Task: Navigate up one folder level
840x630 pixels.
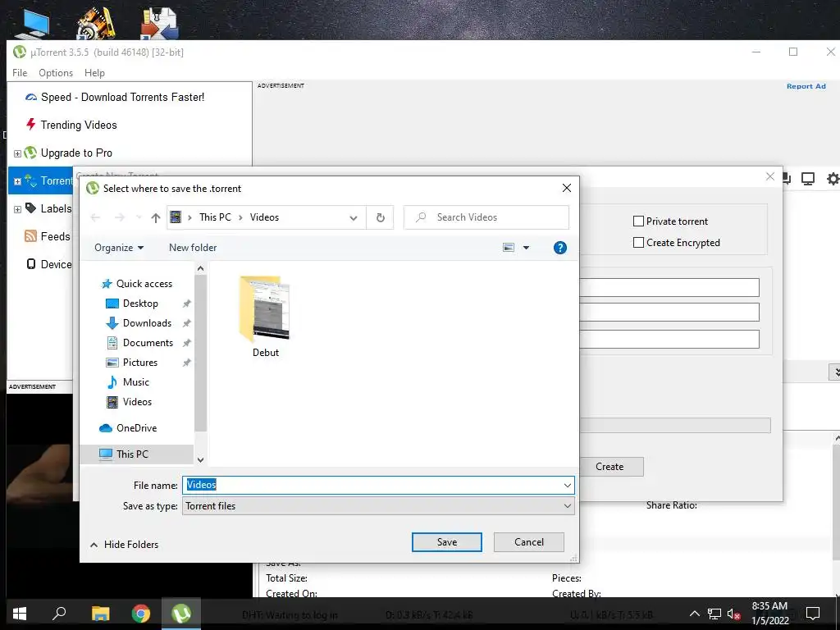Action: 155,217
